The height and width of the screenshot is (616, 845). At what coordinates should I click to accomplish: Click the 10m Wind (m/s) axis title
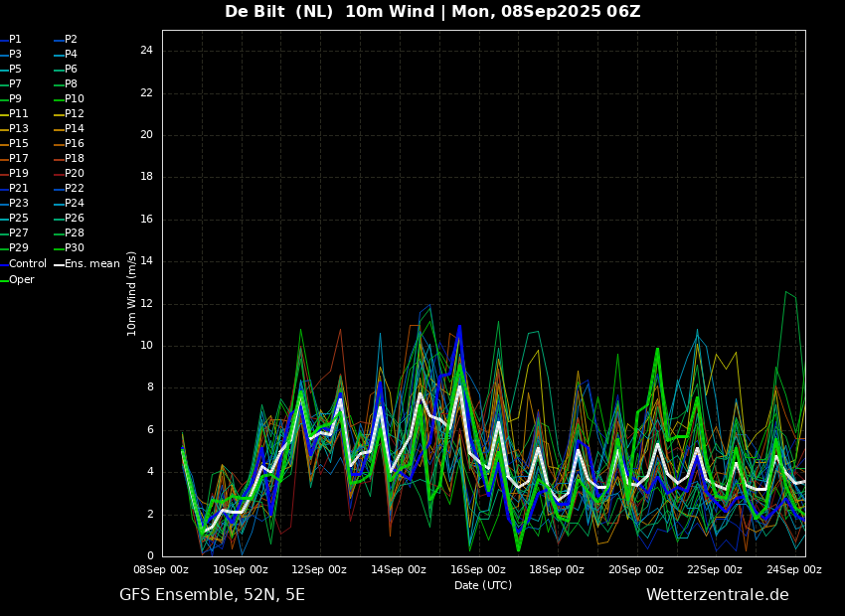131,293
